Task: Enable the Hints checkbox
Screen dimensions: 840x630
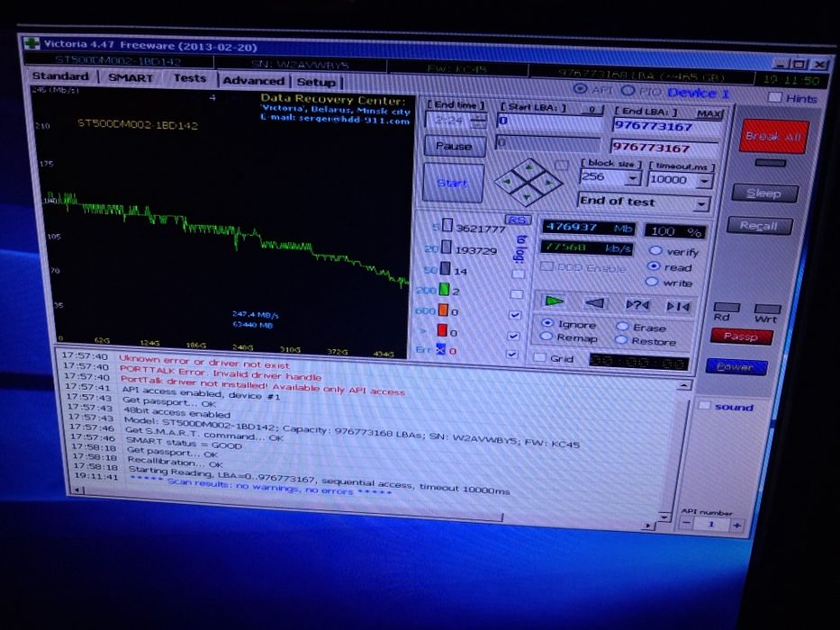Action: (774, 97)
